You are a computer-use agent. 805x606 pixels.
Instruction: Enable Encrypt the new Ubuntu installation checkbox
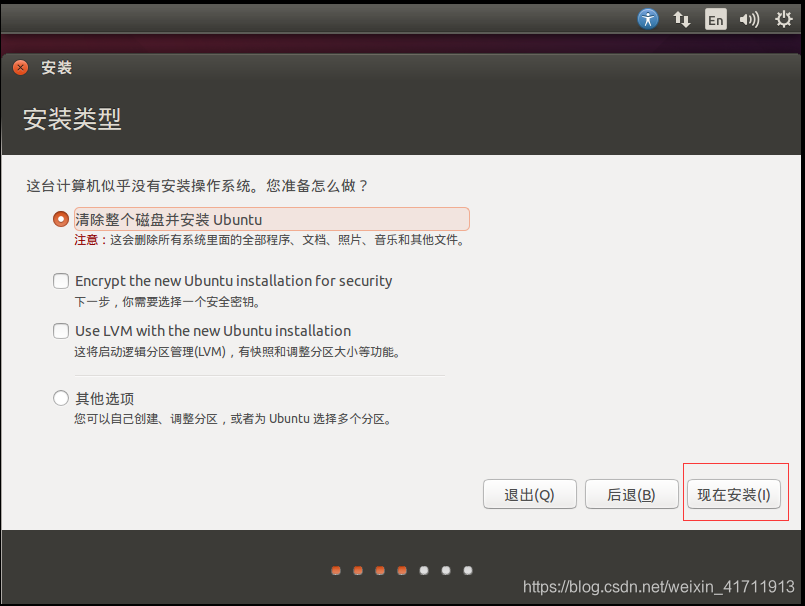(61, 280)
